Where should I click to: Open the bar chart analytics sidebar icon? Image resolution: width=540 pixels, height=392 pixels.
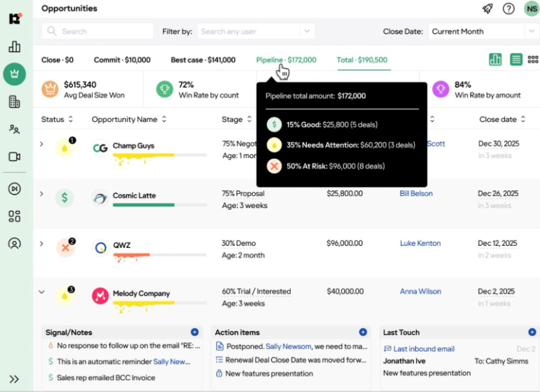click(15, 46)
